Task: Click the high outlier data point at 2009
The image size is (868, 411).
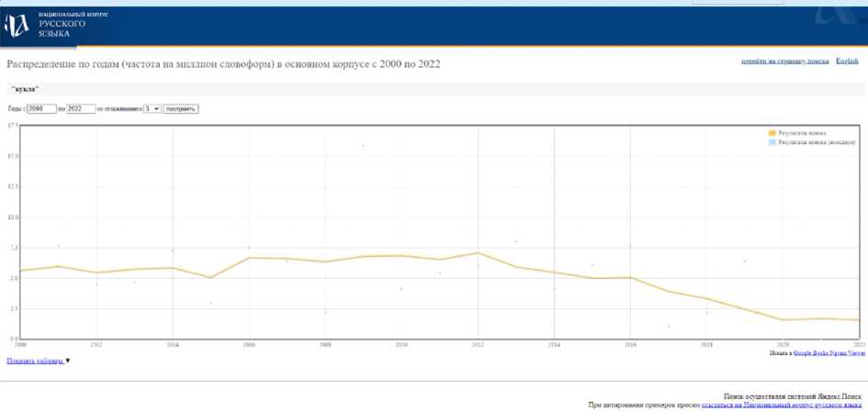Action: pos(363,145)
